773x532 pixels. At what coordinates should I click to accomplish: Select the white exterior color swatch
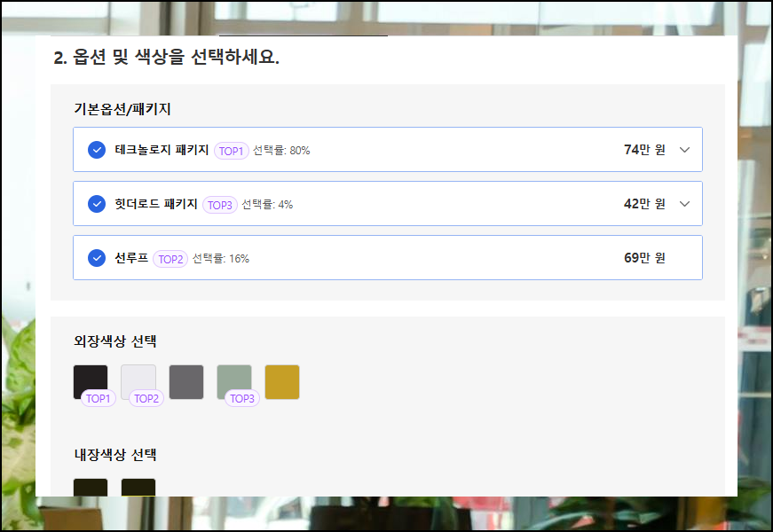[x=138, y=382]
